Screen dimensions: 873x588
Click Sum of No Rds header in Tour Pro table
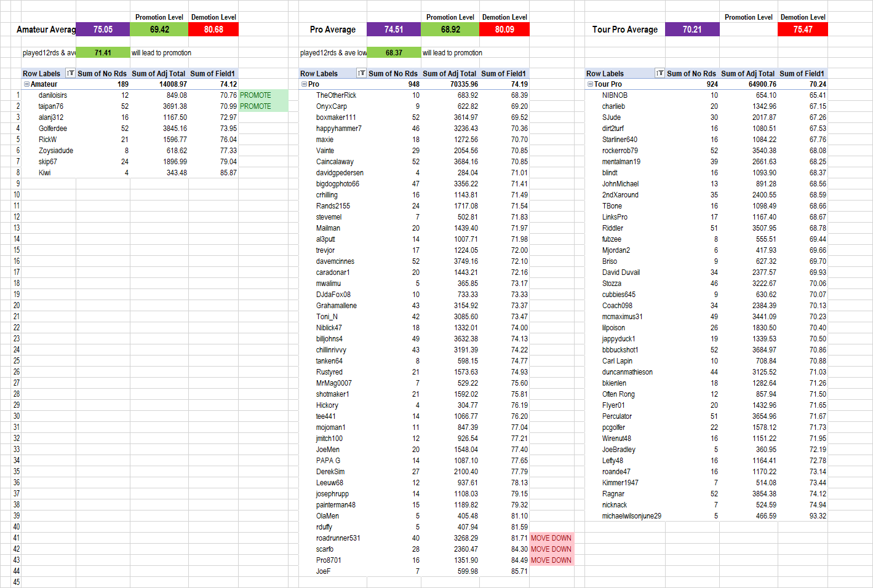click(x=691, y=73)
